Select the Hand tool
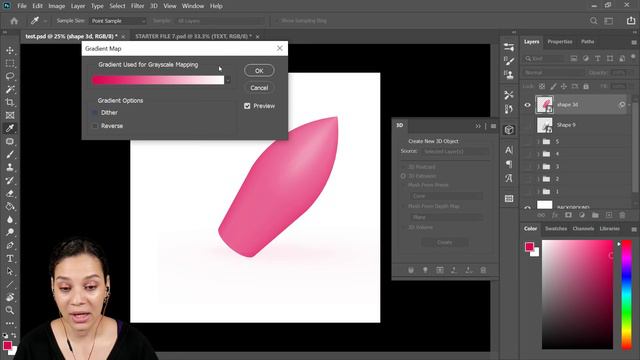 coord(10,297)
